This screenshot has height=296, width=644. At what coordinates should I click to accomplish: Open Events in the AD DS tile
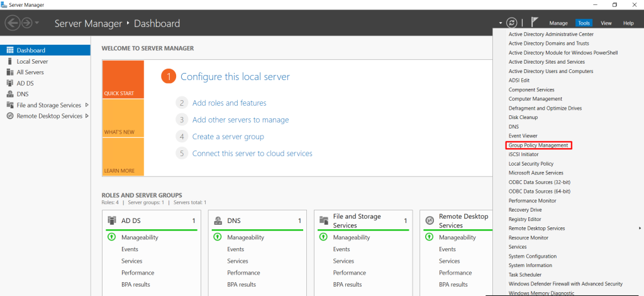tap(130, 249)
